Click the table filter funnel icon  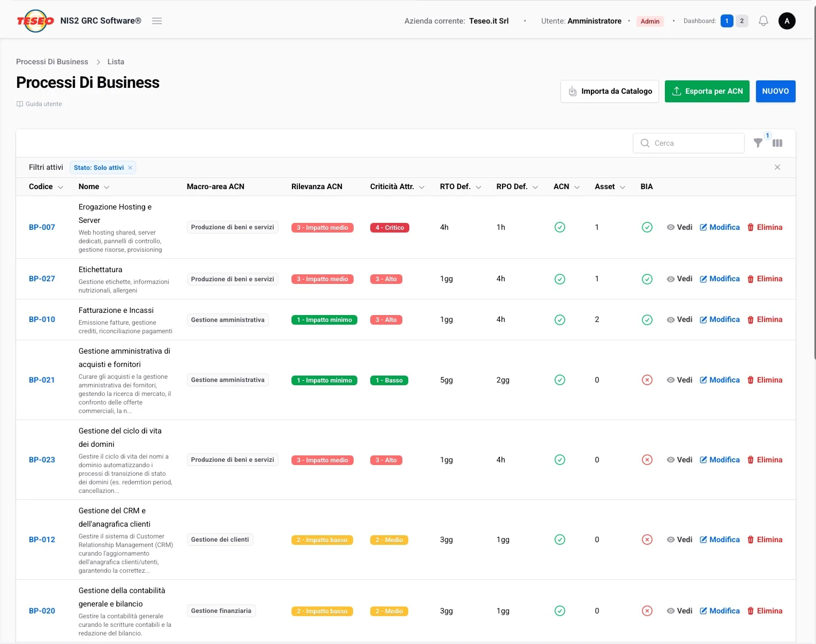click(x=758, y=143)
